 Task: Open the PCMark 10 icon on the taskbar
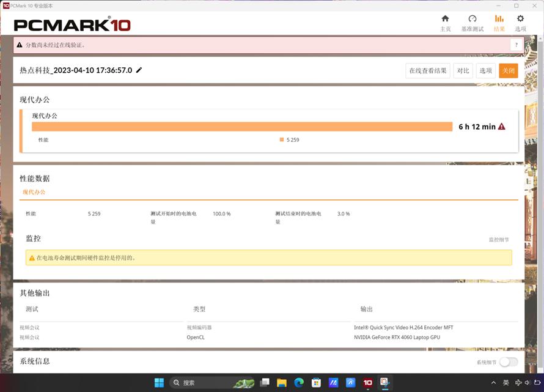(x=367, y=382)
